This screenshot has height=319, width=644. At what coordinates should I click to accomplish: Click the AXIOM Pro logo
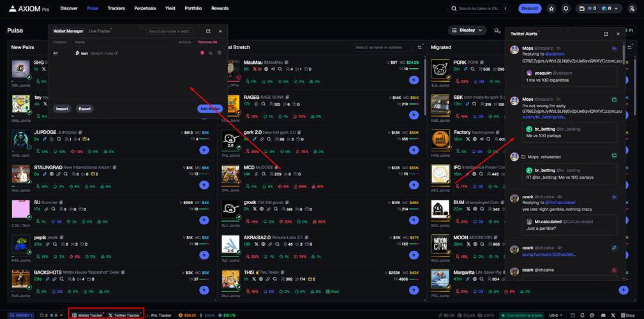point(29,8)
